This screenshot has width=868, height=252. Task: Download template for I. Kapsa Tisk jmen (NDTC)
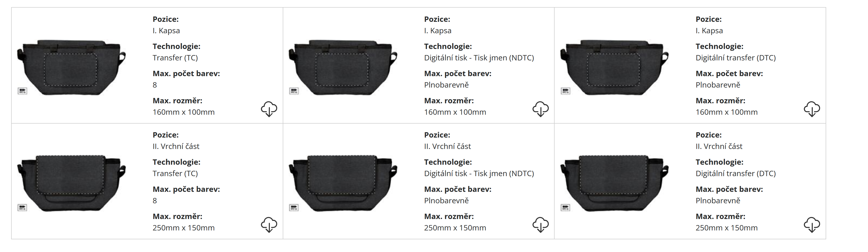point(540,109)
